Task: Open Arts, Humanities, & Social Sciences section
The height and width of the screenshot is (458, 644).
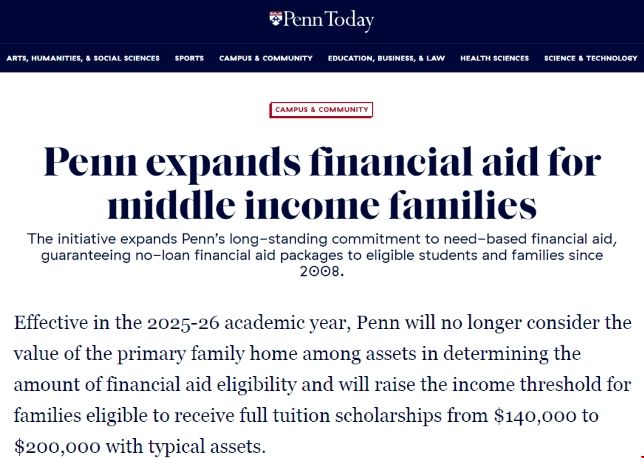Action: (x=83, y=58)
